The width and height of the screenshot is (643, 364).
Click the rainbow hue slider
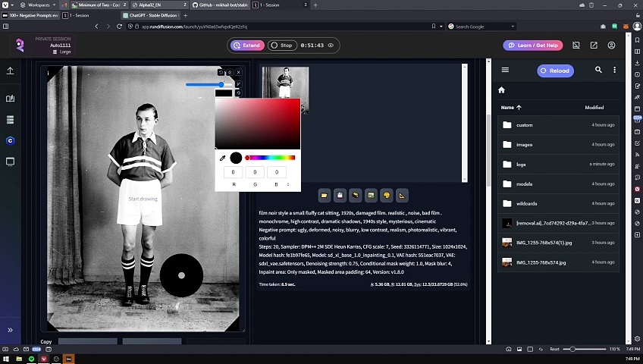pyautogui.click(x=271, y=158)
